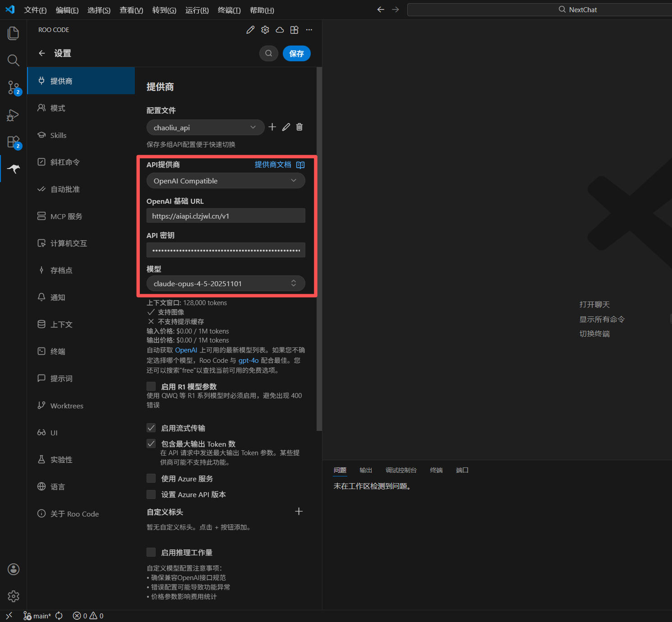The width and height of the screenshot is (672, 622).
Task: Go back using the settings arrow
Action: [42, 53]
